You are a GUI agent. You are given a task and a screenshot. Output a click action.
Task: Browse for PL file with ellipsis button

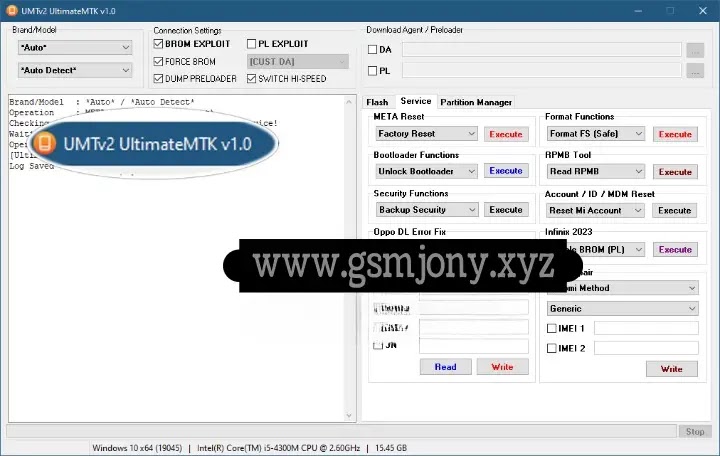click(x=695, y=71)
